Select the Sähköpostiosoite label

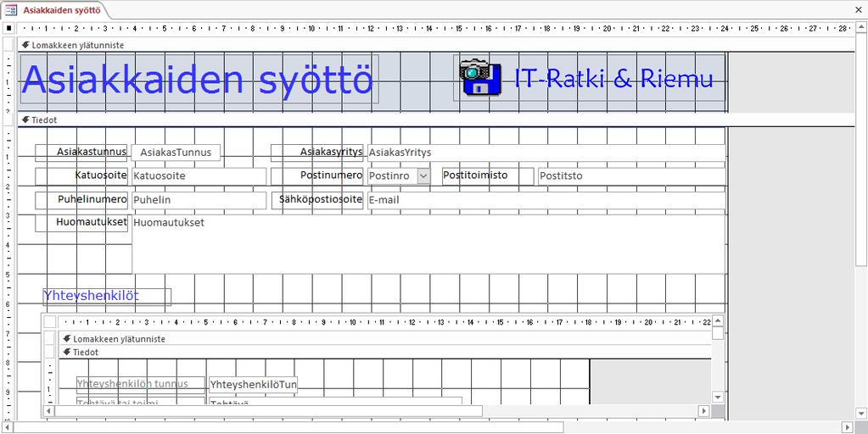pos(317,200)
